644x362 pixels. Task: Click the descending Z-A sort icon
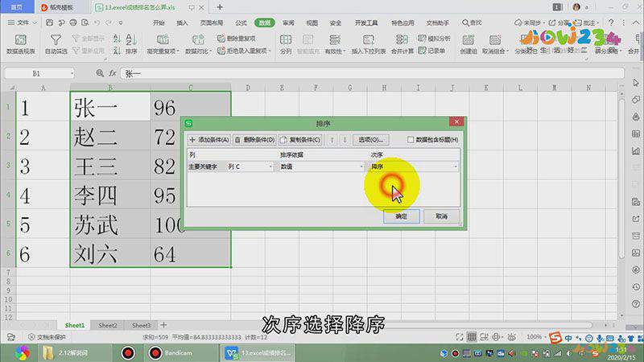pyautogui.click(x=117, y=51)
